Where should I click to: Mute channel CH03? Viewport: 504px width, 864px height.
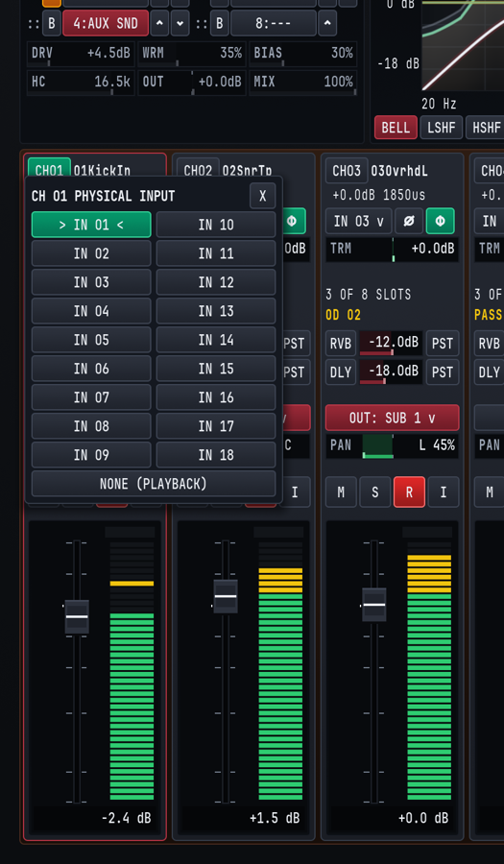[341, 492]
